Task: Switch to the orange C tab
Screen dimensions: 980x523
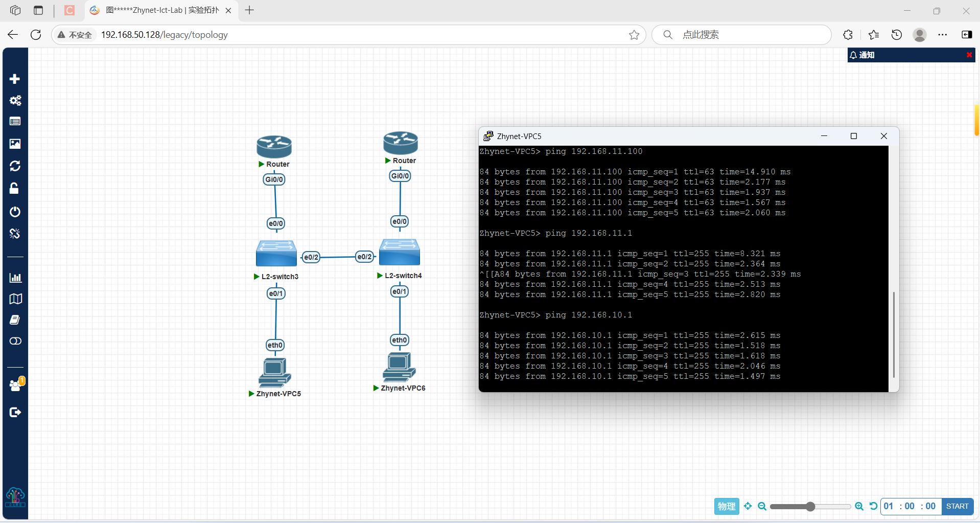Action: [69, 10]
